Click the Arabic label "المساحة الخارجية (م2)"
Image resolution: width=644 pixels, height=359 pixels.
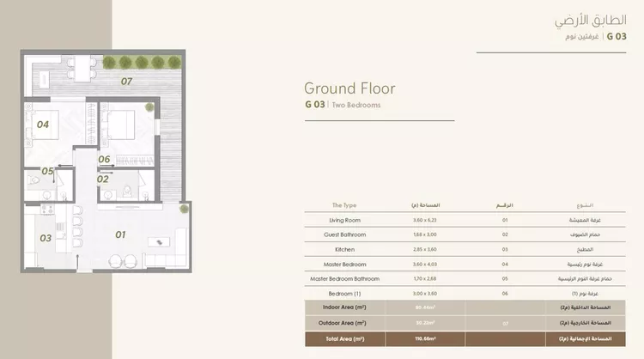[x=586, y=323]
